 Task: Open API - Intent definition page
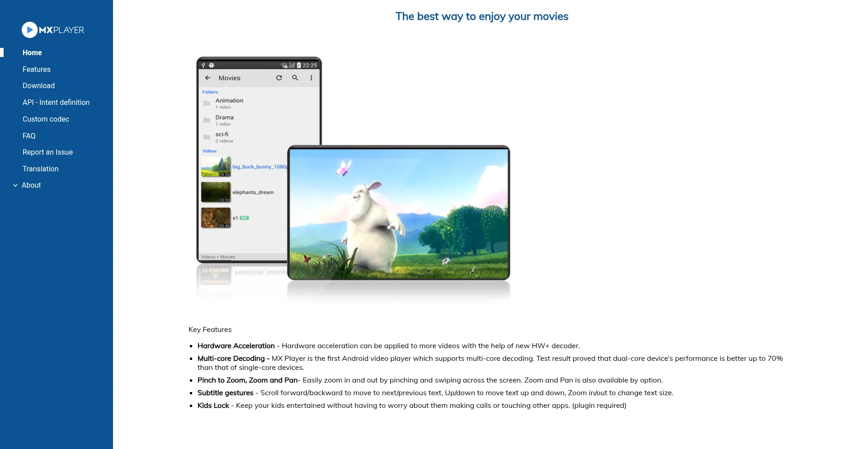[56, 103]
